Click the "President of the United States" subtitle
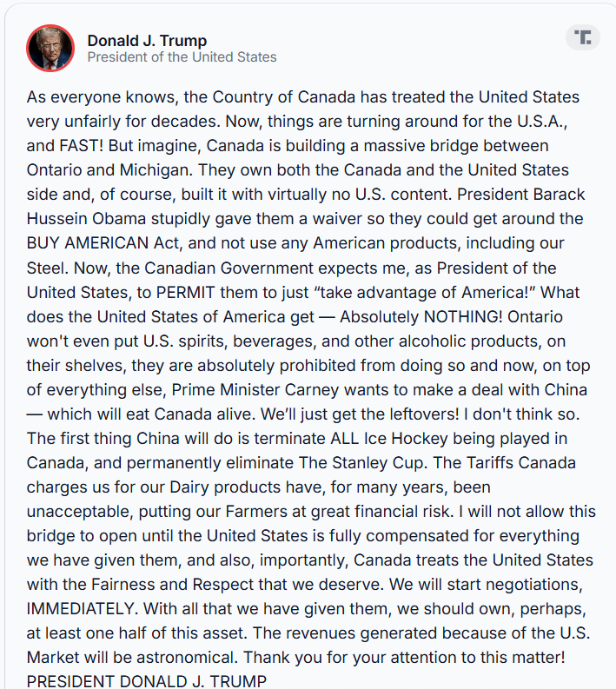The image size is (616, 689). tap(182, 57)
